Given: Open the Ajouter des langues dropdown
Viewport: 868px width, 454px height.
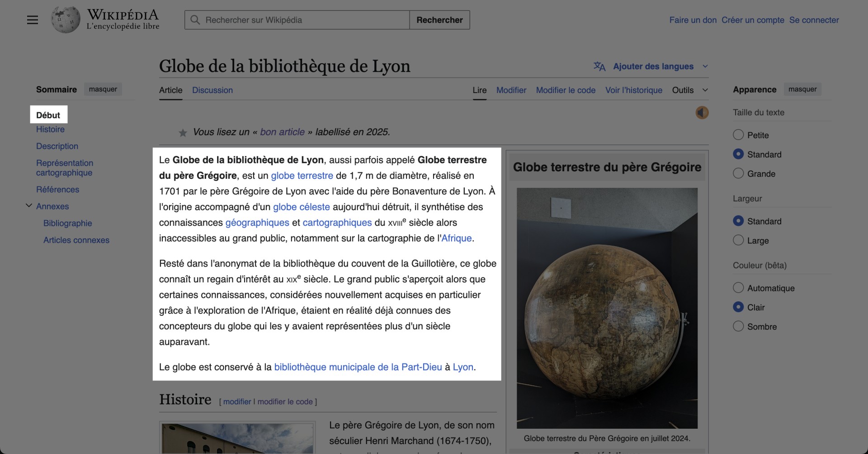Looking at the screenshot, I should pos(653,66).
